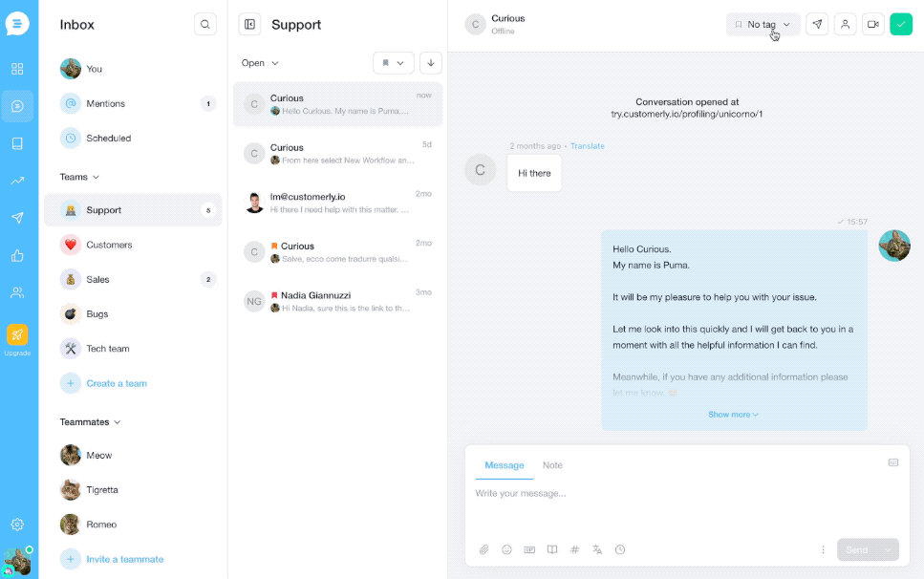The height and width of the screenshot is (579, 924).
Task: Click the Translate link above message
Action: click(587, 146)
